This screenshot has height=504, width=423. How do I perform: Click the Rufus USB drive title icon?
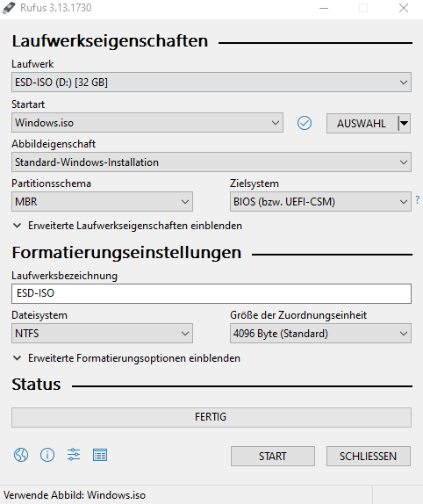pos(9,8)
